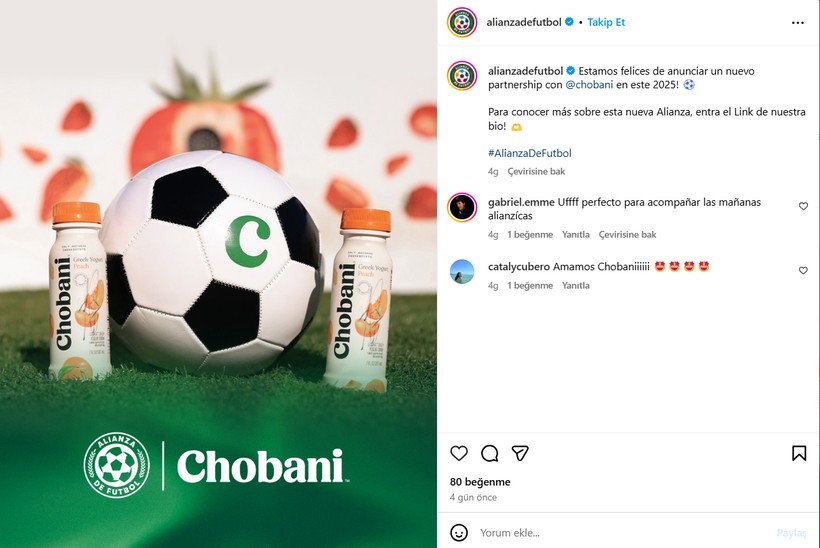Save the post with the bookmark icon
820x548 pixels.
tap(799, 453)
